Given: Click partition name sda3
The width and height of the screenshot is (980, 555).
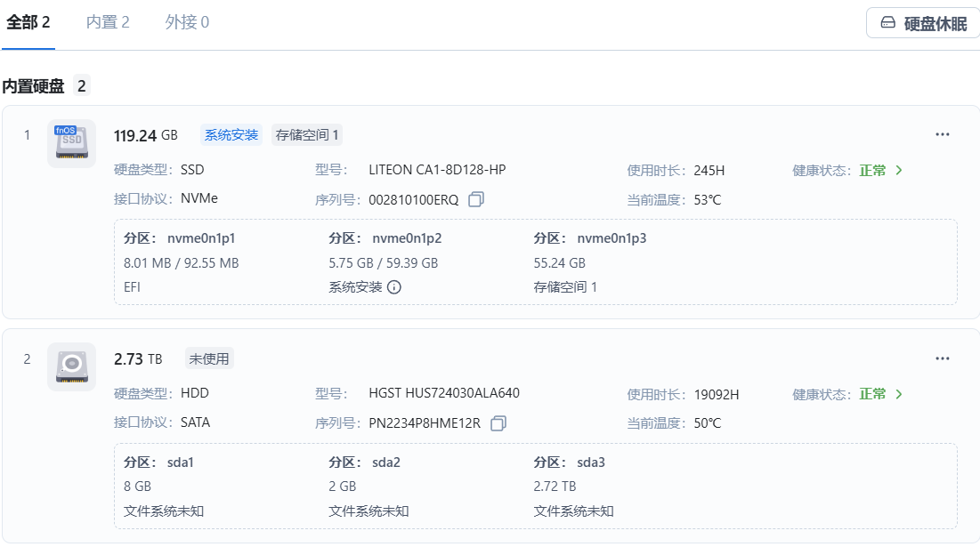Looking at the screenshot, I should click(591, 462).
